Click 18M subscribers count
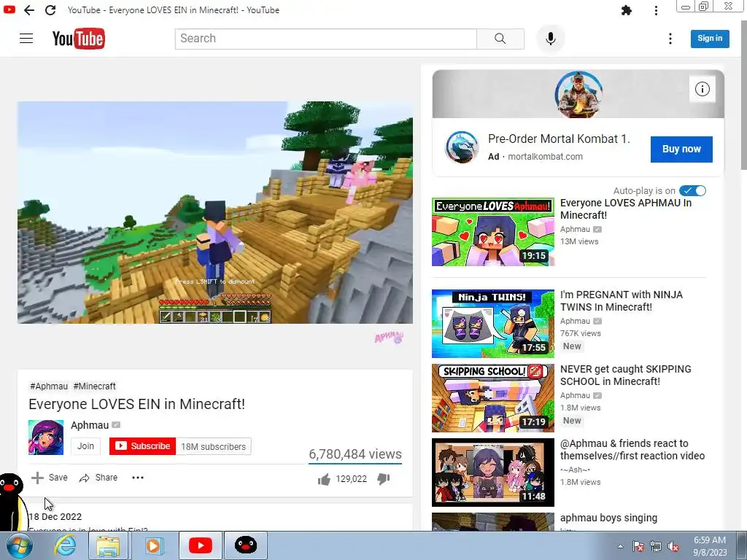The image size is (747, 560). point(214,447)
